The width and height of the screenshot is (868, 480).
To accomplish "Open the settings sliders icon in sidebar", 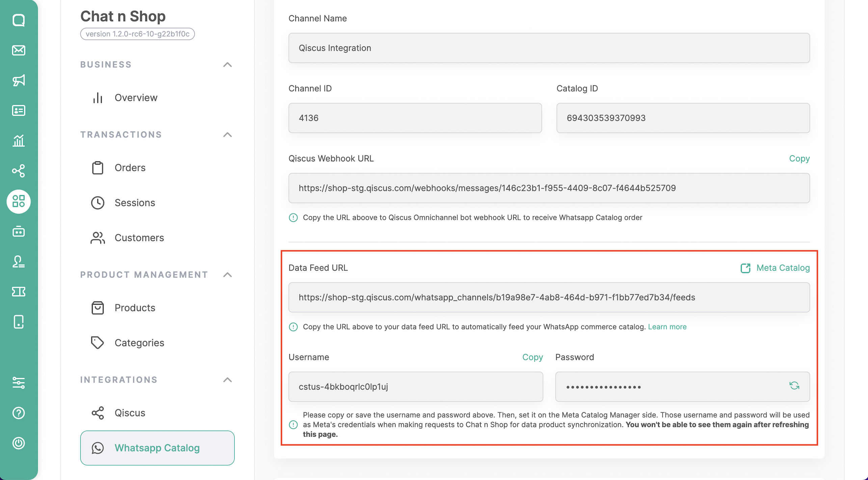I will pos(19,383).
